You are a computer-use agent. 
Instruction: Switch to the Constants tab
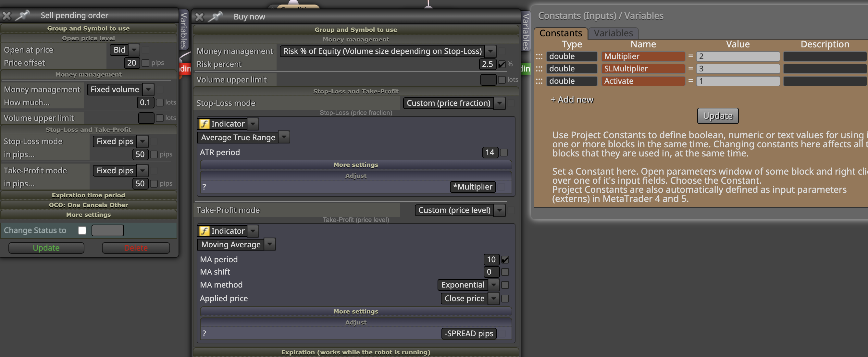tap(561, 33)
